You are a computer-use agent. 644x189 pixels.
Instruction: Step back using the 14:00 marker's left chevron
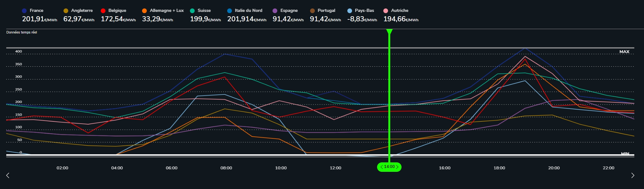point(381,167)
